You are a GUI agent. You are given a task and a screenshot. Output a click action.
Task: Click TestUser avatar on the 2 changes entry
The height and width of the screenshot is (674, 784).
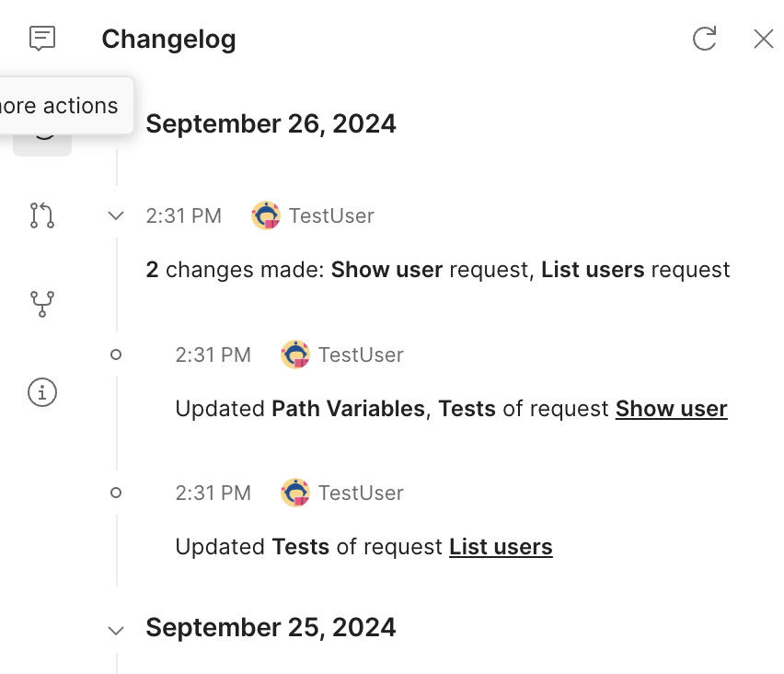coord(266,215)
